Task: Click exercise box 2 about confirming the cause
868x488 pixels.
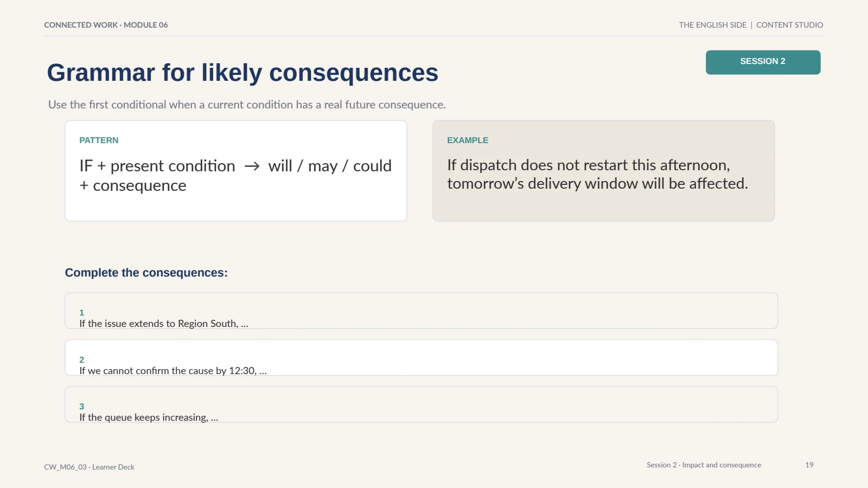Action: click(422, 358)
